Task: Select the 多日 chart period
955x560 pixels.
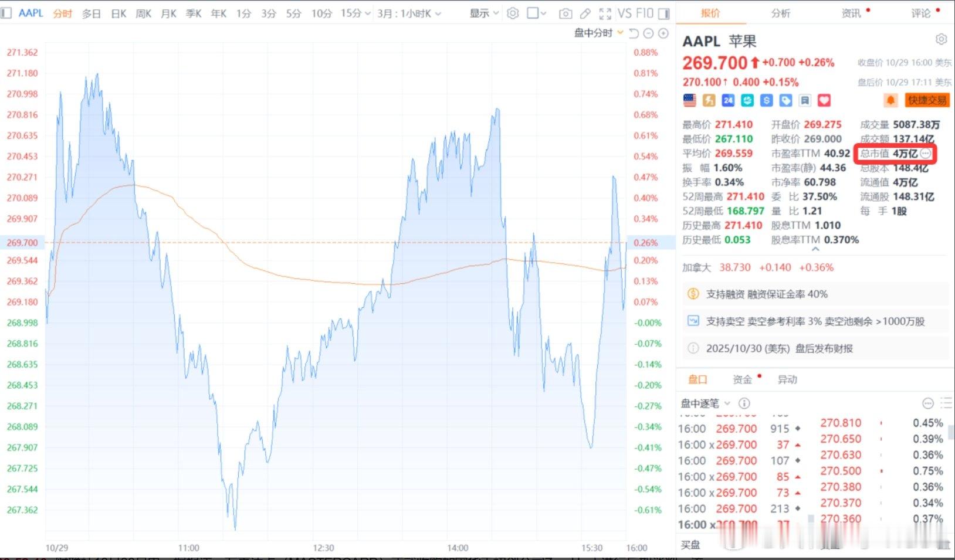Action: (x=91, y=13)
